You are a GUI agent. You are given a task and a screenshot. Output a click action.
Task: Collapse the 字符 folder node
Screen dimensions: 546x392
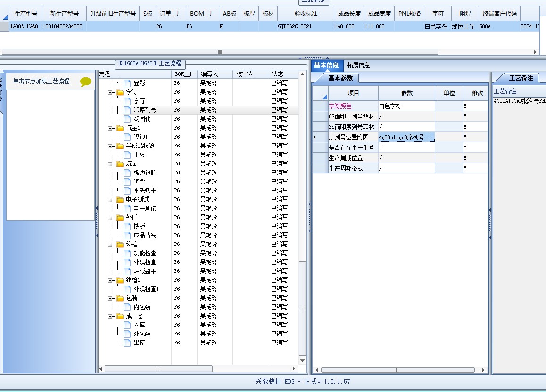point(110,92)
